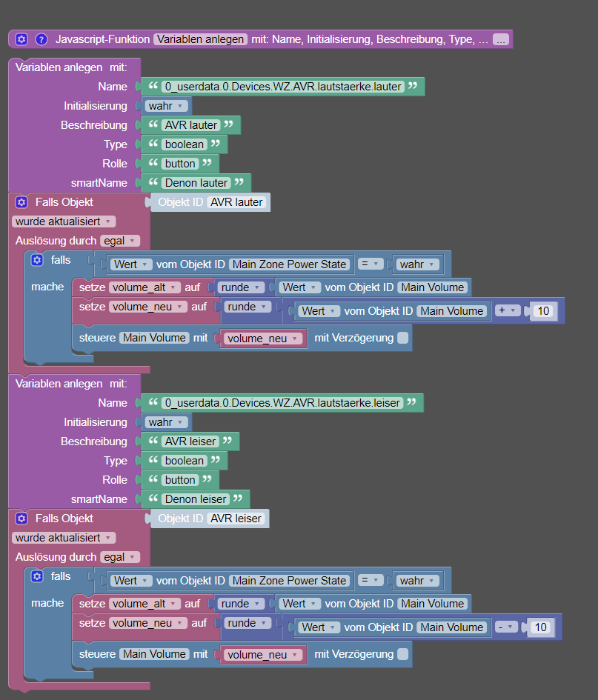Open 'volume_neu' setze dropdown in AVR leiser block
The image size is (598, 700).
[x=147, y=623]
